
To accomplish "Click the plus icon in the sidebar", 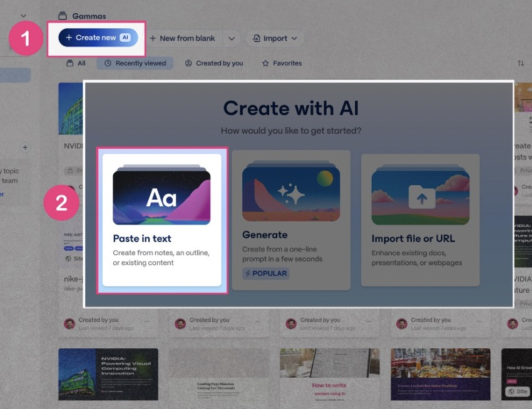I will (x=25, y=147).
